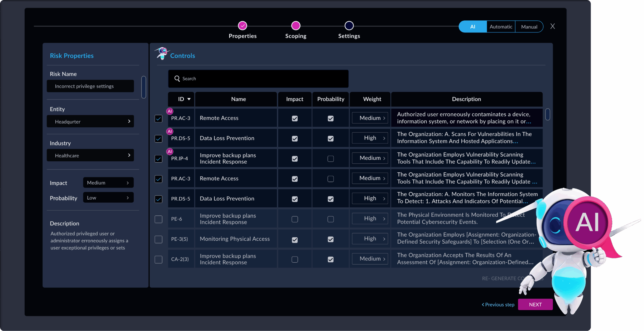Screen dimensions: 644x331
Task: Click the AI badge on PR.IP-4 row
Action: pos(170,151)
